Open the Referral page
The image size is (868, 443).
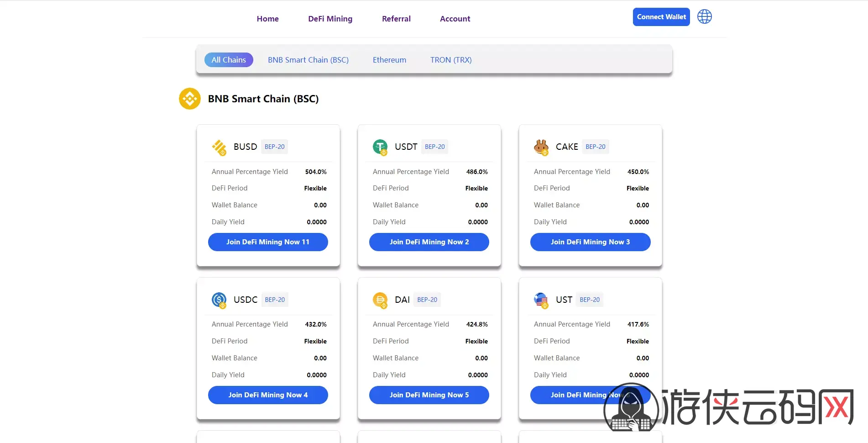(396, 19)
